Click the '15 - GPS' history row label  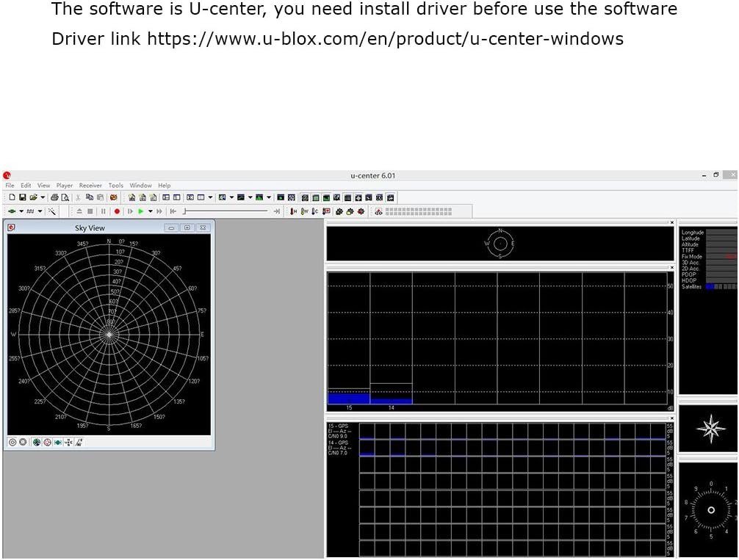click(338, 426)
